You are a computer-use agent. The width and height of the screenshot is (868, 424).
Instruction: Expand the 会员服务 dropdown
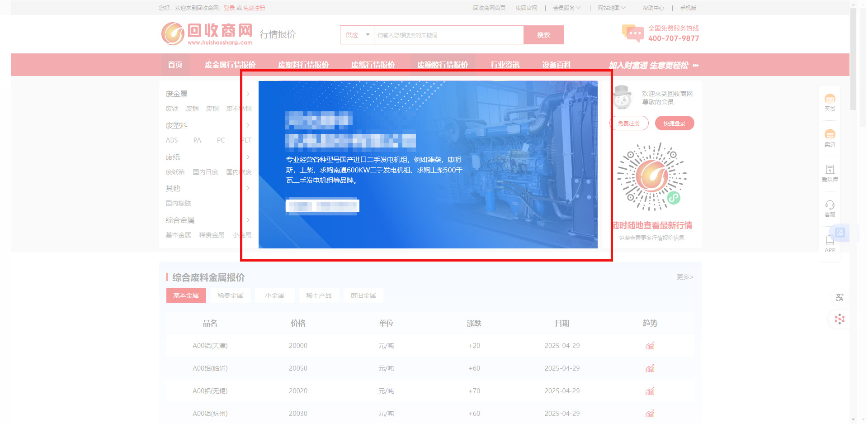click(x=567, y=8)
